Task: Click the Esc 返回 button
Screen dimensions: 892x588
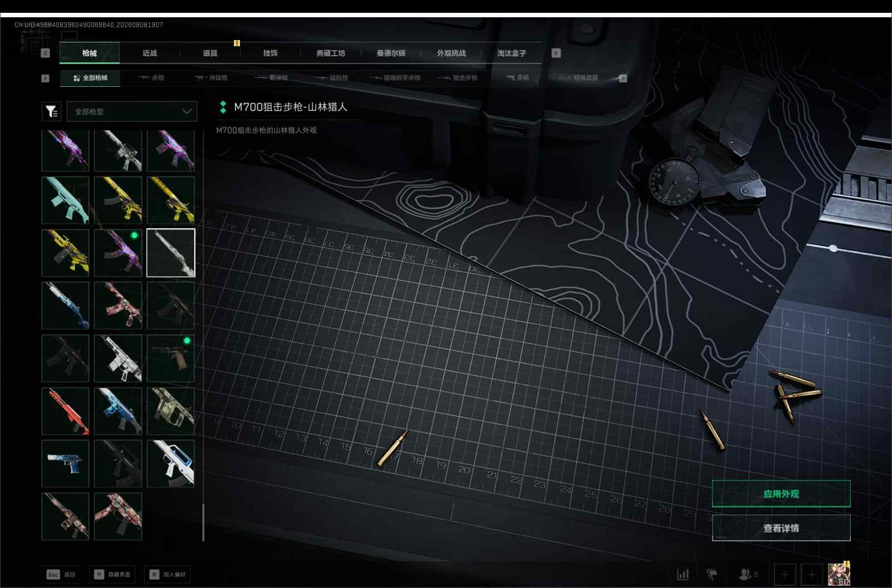Action: pyautogui.click(x=61, y=575)
